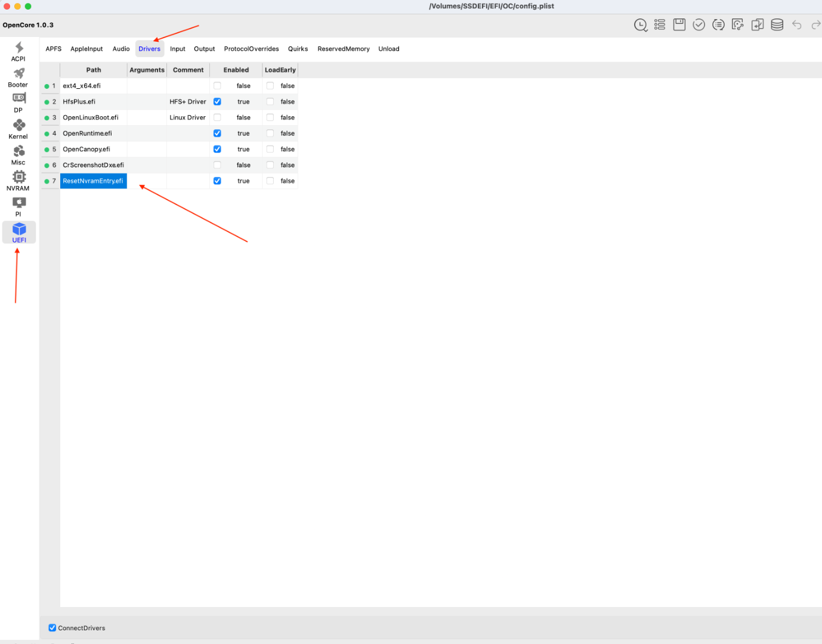Image resolution: width=822 pixels, height=644 pixels.
Task: Open the ProtocolOverrides tab
Action: pyautogui.click(x=252, y=49)
